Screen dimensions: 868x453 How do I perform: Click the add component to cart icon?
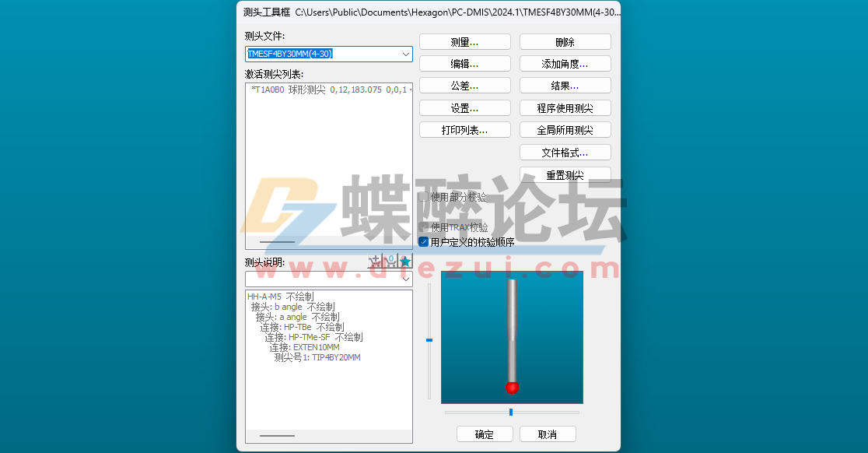tap(374, 260)
